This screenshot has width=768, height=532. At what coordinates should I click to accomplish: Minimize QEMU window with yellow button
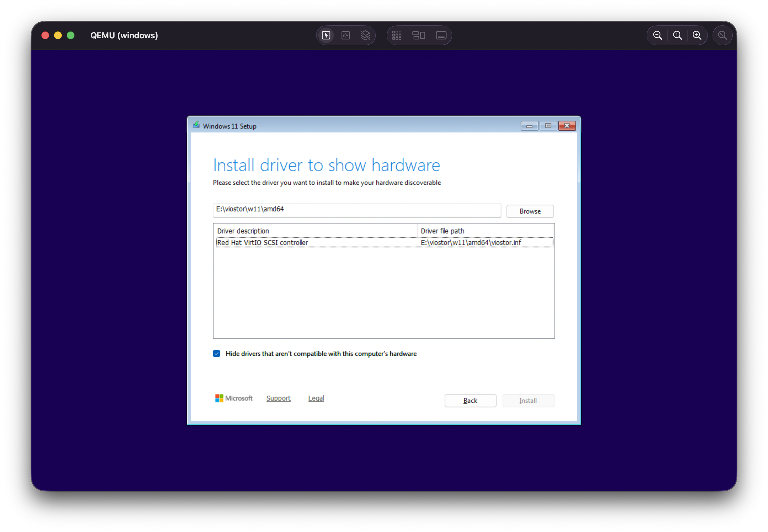[x=58, y=35]
